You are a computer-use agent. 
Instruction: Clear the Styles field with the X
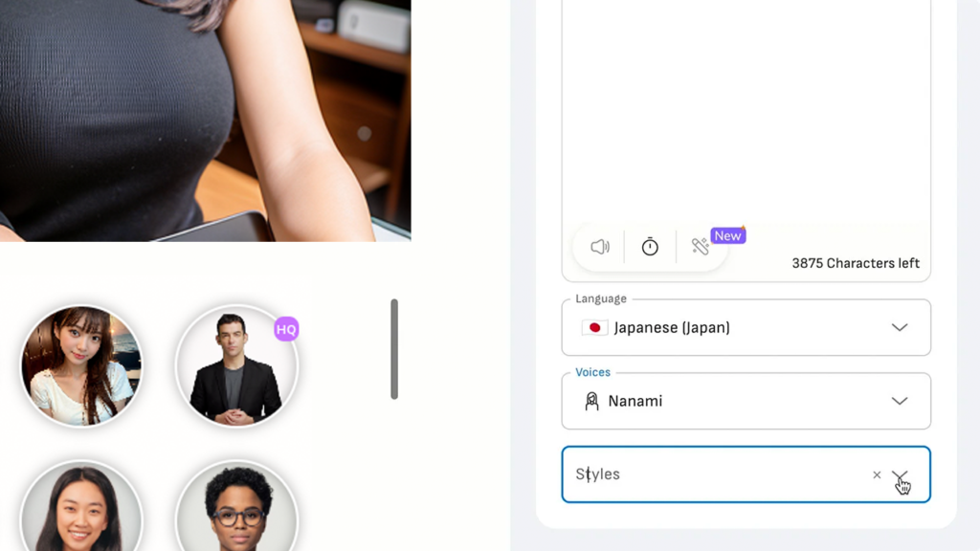tap(877, 474)
